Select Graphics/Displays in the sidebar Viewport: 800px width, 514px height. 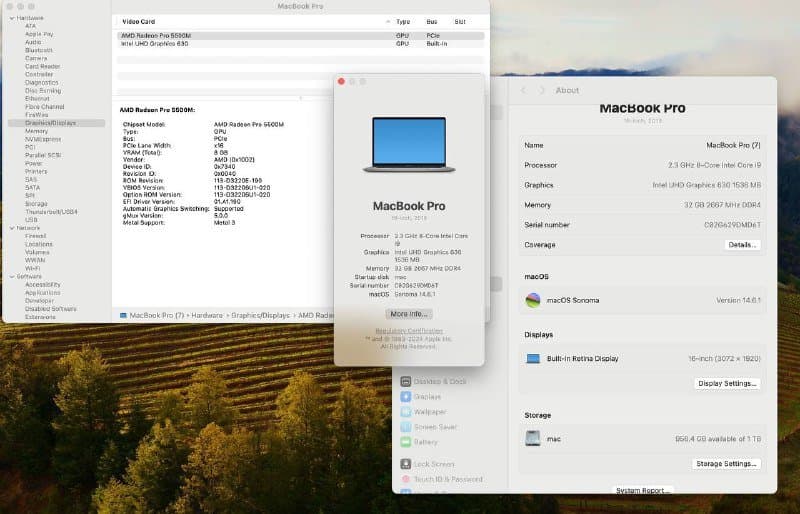coord(57,123)
